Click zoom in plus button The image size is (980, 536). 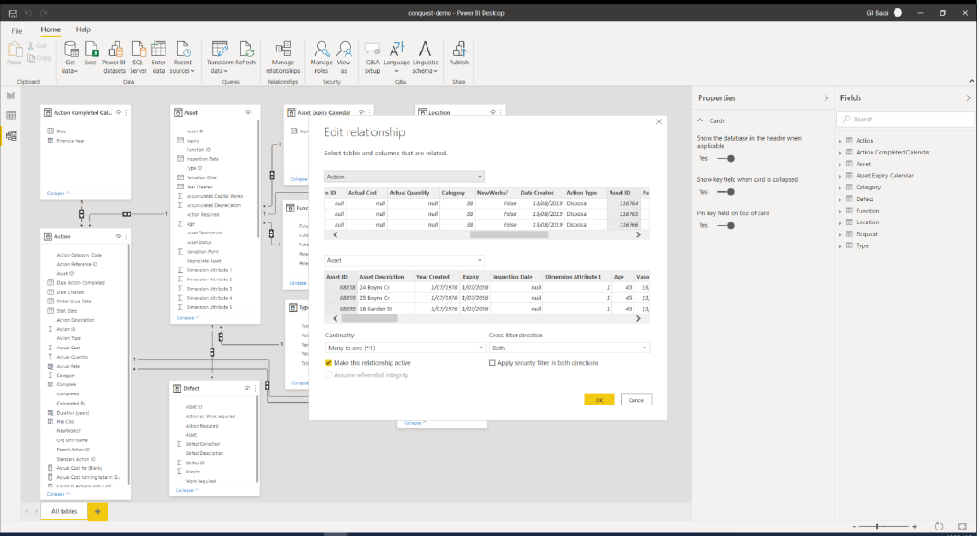tap(915, 527)
